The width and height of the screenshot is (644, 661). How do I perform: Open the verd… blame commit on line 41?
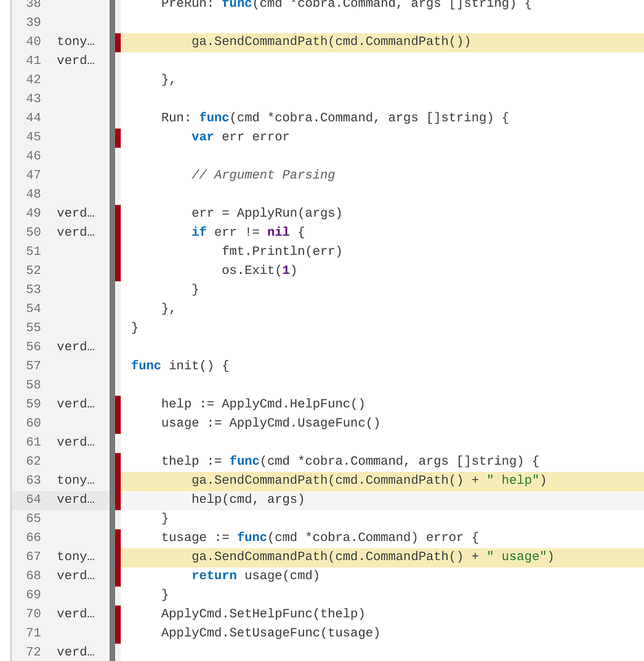coord(76,60)
